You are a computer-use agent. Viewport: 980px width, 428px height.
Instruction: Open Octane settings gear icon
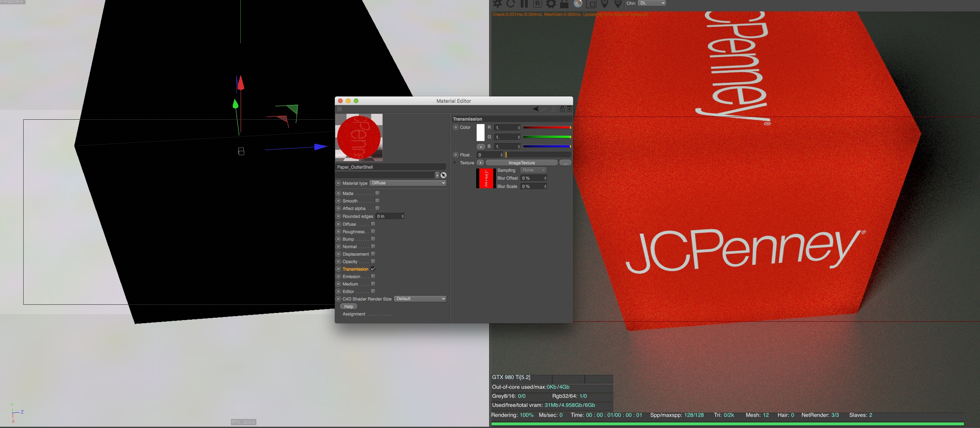(x=551, y=4)
